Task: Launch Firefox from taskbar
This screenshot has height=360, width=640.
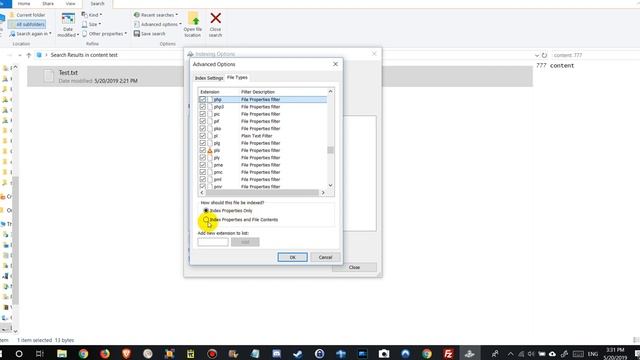Action: [105, 353]
